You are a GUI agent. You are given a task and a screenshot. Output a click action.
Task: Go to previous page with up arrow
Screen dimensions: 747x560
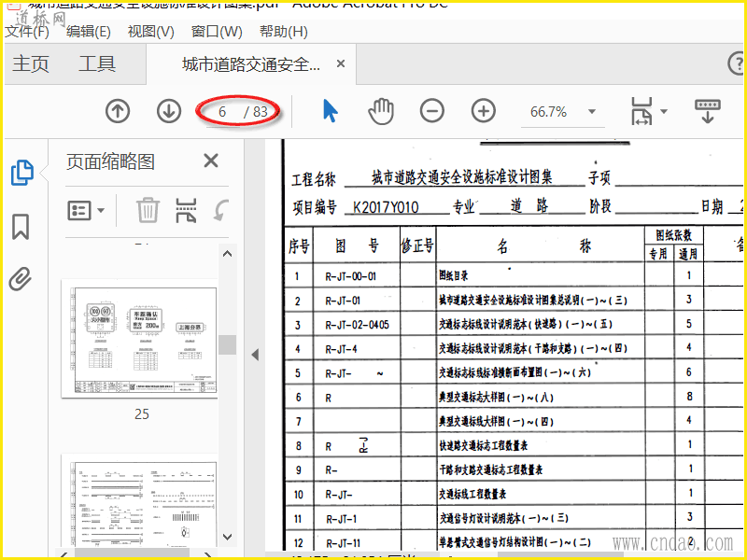(x=118, y=111)
